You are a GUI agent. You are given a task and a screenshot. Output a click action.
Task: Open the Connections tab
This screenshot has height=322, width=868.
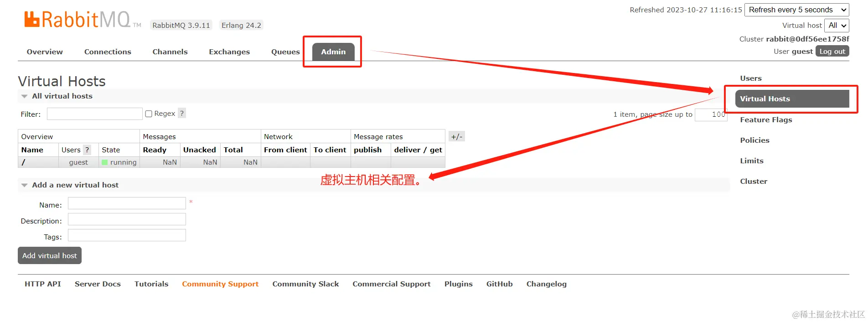(108, 52)
